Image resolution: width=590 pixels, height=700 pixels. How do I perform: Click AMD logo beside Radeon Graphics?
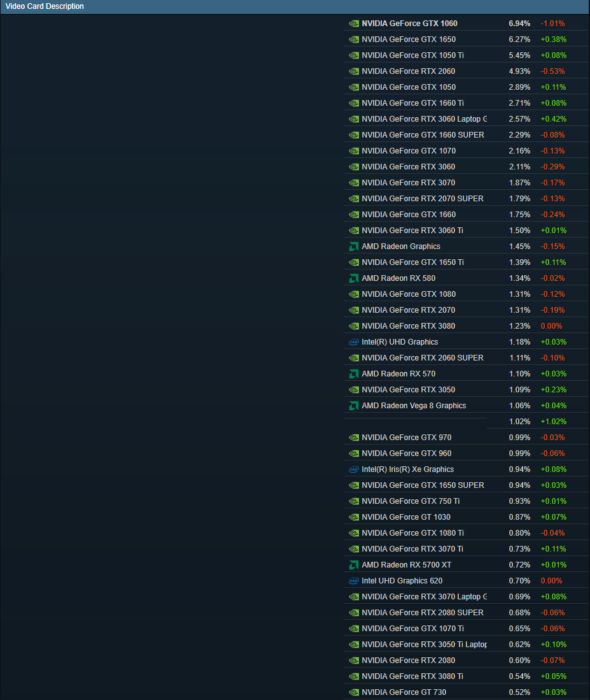tap(354, 246)
